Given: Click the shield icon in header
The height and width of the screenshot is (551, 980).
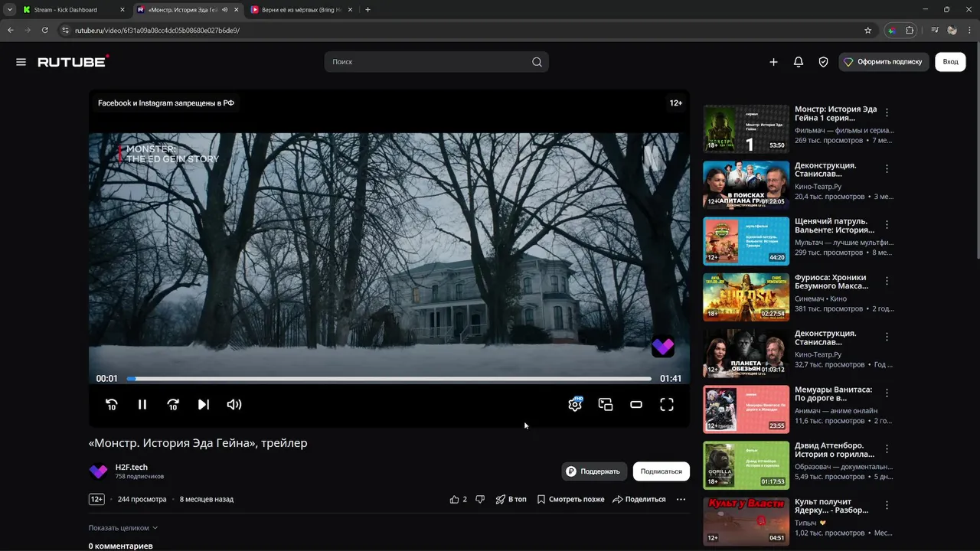Looking at the screenshot, I should [x=823, y=62].
